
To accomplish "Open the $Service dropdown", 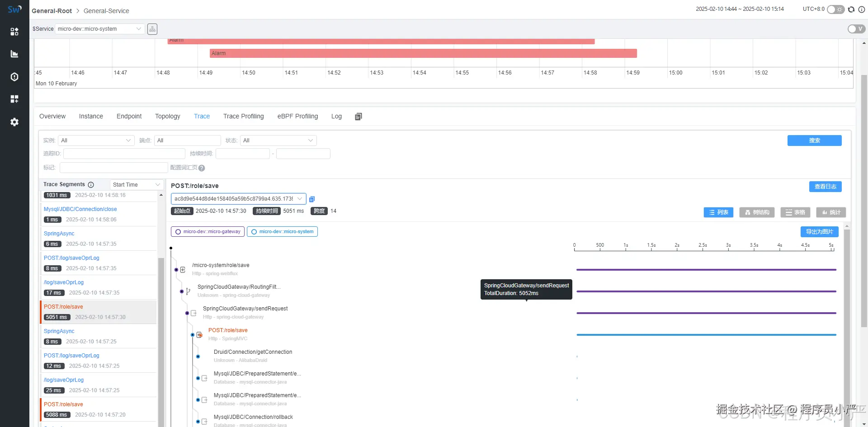I will [100, 29].
